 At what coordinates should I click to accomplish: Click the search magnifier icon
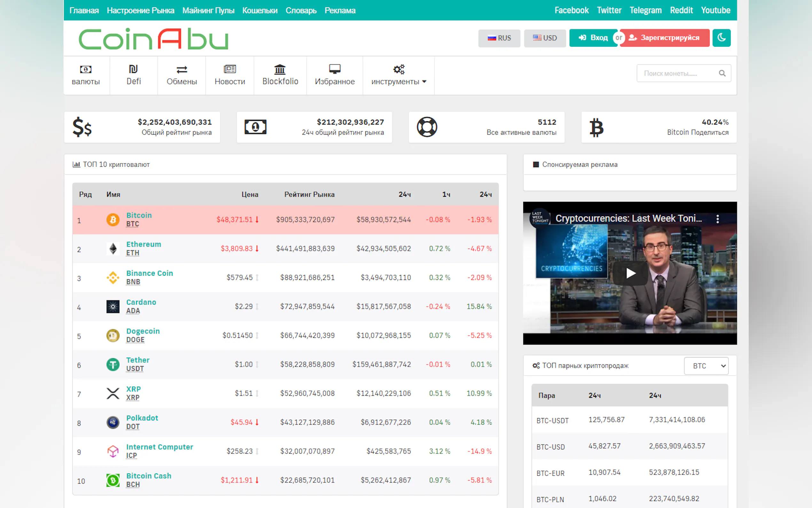point(722,73)
